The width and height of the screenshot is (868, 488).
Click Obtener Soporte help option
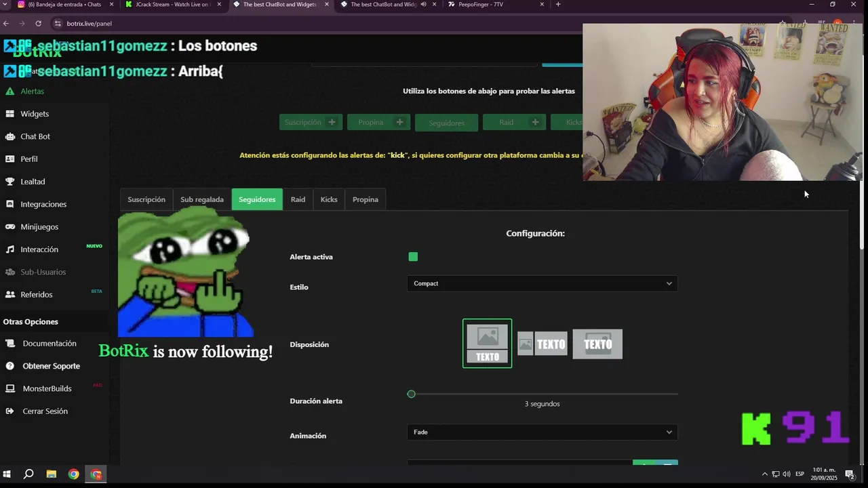[51, 366]
